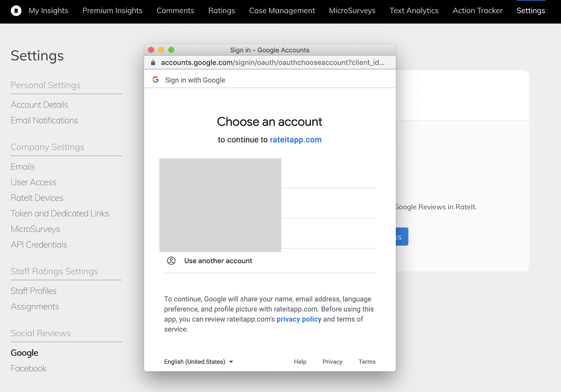This screenshot has height=392, width=561.
Task: Maximize the sign-in popup with the green button
Action: 171,50
